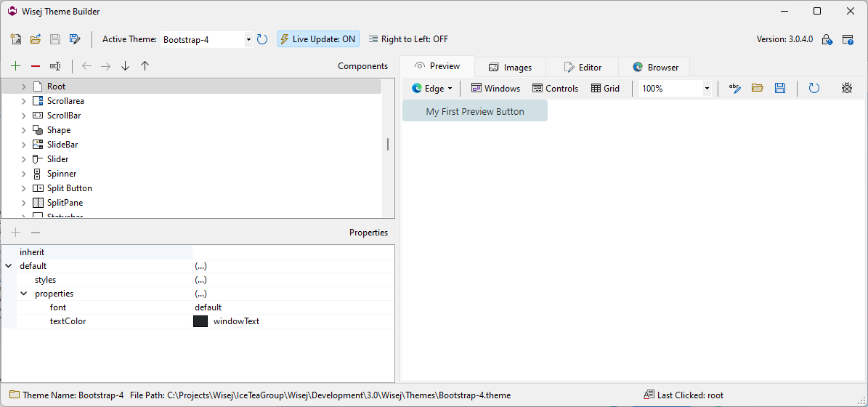Select the Spinner component
Viewport: 868px width, 407px height.
tap(62, 173)
